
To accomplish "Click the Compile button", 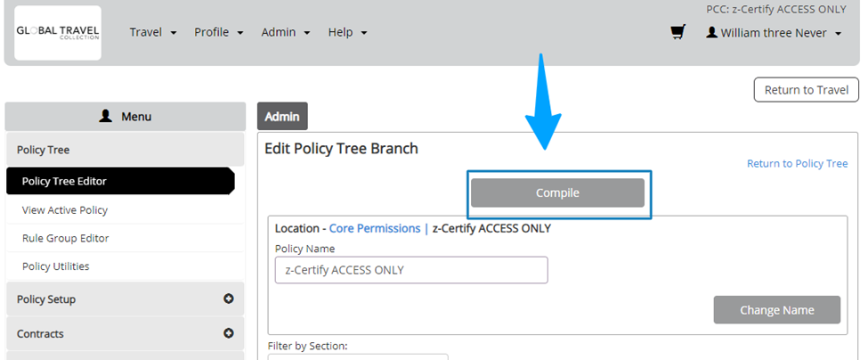I will coord(557,192).
